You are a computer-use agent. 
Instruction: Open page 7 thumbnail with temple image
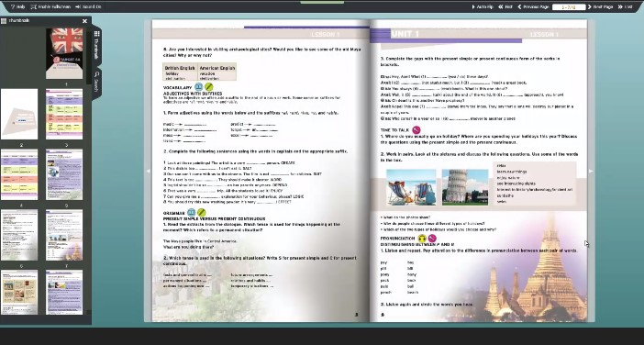pos(64,235)
